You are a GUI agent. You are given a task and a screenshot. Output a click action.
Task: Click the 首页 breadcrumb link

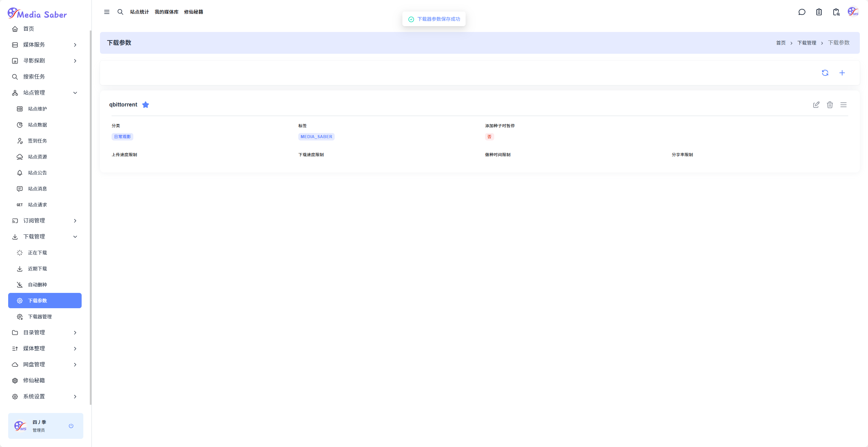(781, 43)
